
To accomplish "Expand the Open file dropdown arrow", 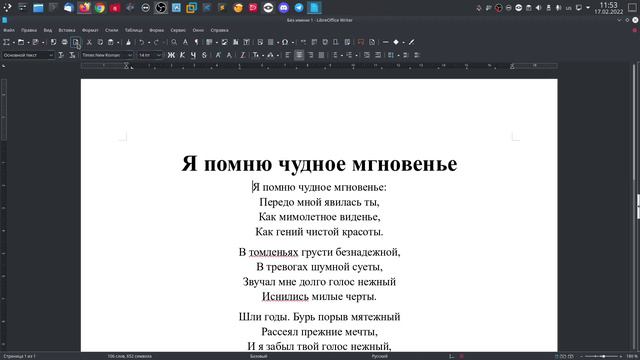I will click(x=29, y=42).
